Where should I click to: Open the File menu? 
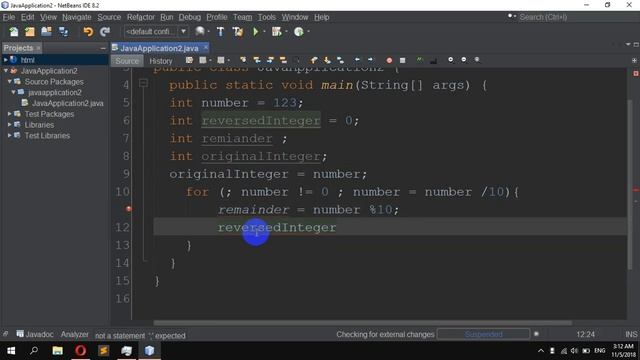click(9, 17)
